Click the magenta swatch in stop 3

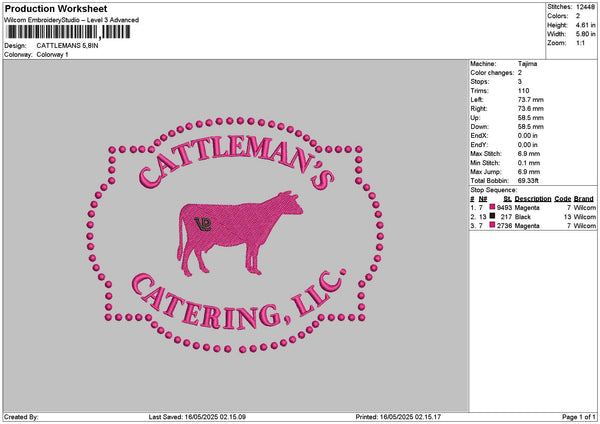492,225
